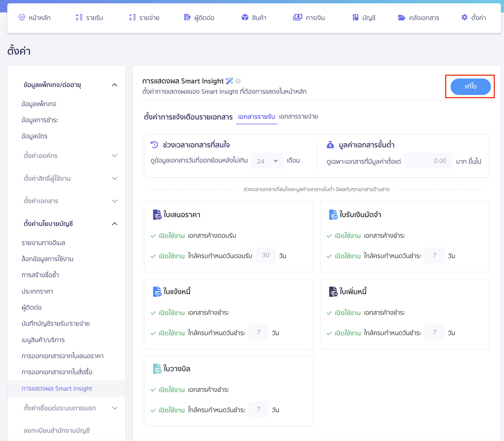Switch to the เอกสารรายจ่าย tab
The height and width of the screenshot is (441, 504).
[x=298, y=116]
